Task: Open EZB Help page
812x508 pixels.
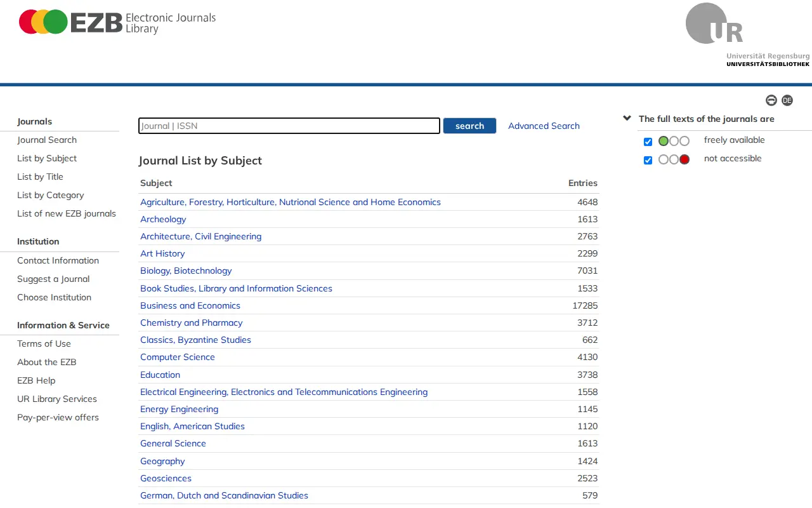Action: [x=36, y=380]
